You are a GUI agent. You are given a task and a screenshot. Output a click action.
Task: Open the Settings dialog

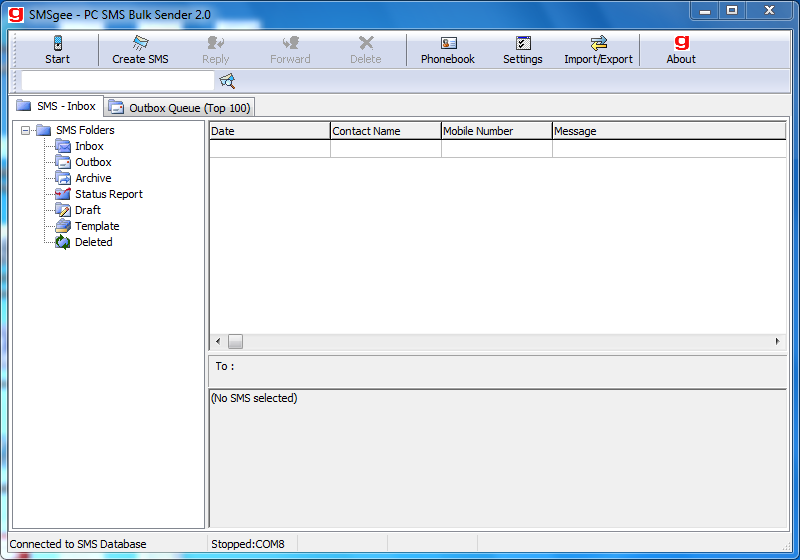pos(522,50)
